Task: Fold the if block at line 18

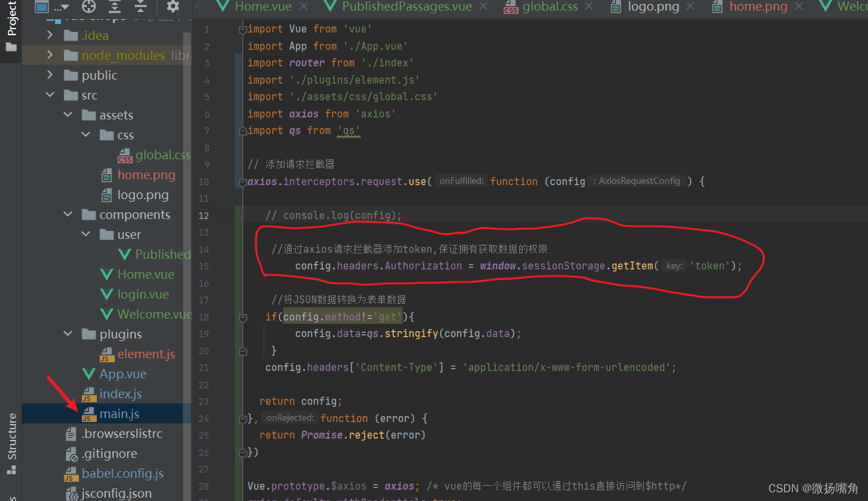Action: [x=243, y=317]
